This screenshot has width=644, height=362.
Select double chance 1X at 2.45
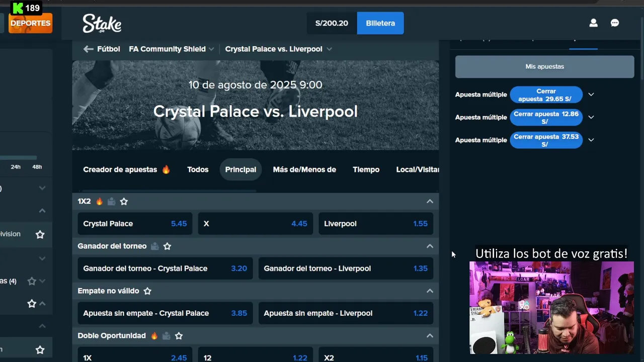coord(135,355)
